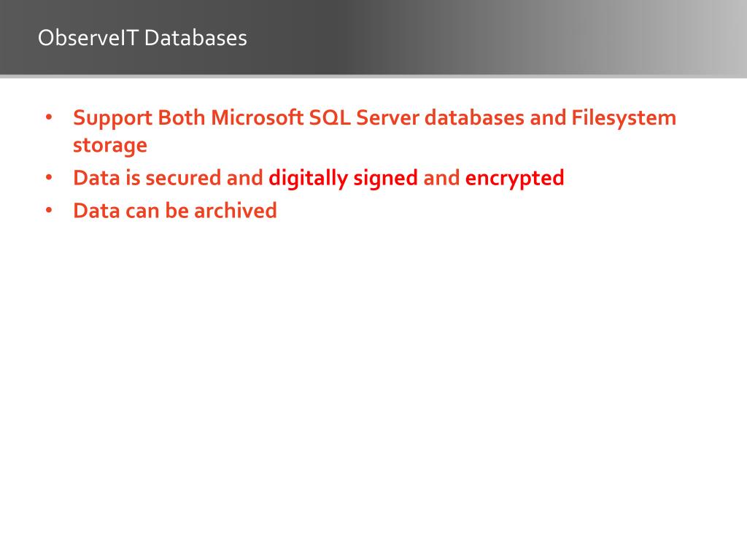The height and width of the screenshot is (560, 747).
Task: Click the 'ObserveIT Databases' slide title
Action: coord(142,38)
